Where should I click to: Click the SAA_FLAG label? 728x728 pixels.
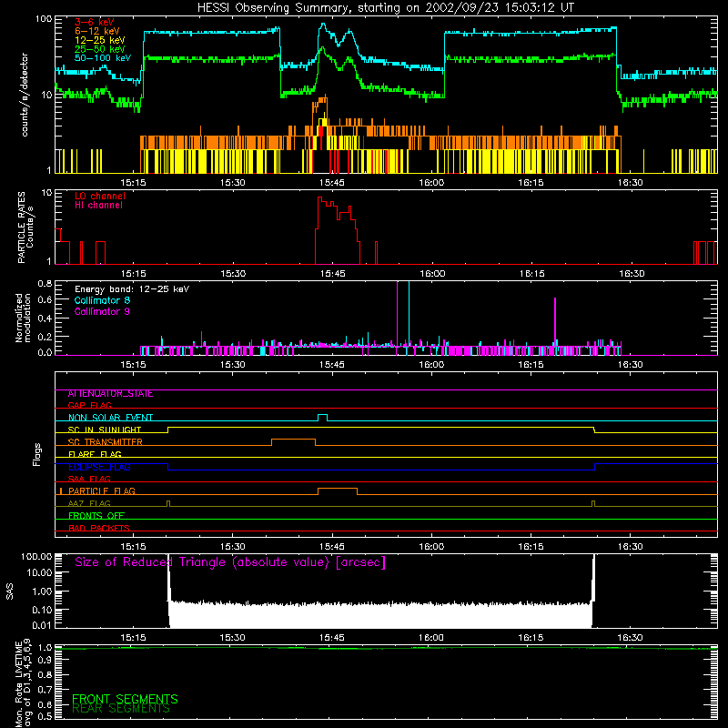tap(89, 480)
